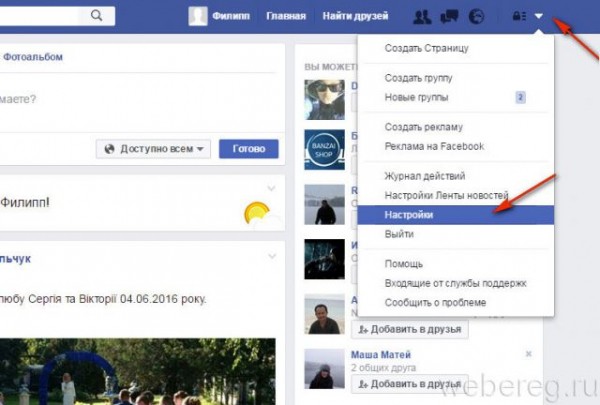Viewport: 600px width, 405px height.
Task: Open the man outdoors suggestion thumbnail
Action: [x=324, y=314]
